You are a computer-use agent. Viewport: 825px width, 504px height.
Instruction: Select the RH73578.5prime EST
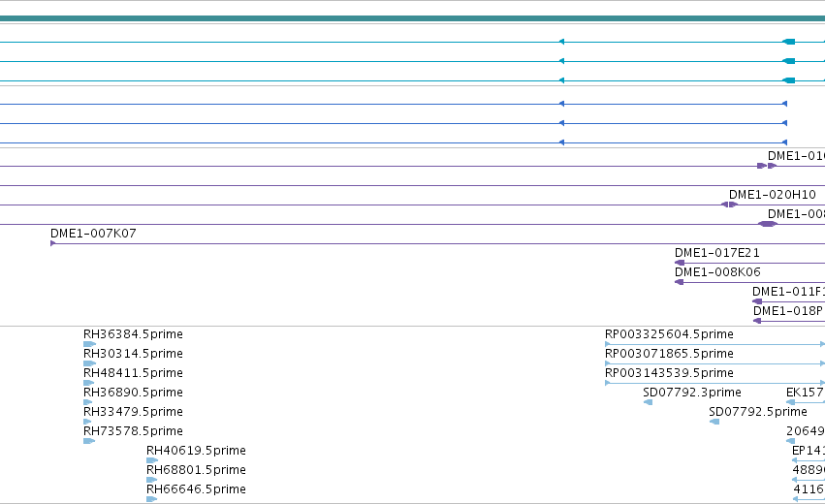point(133,431)
